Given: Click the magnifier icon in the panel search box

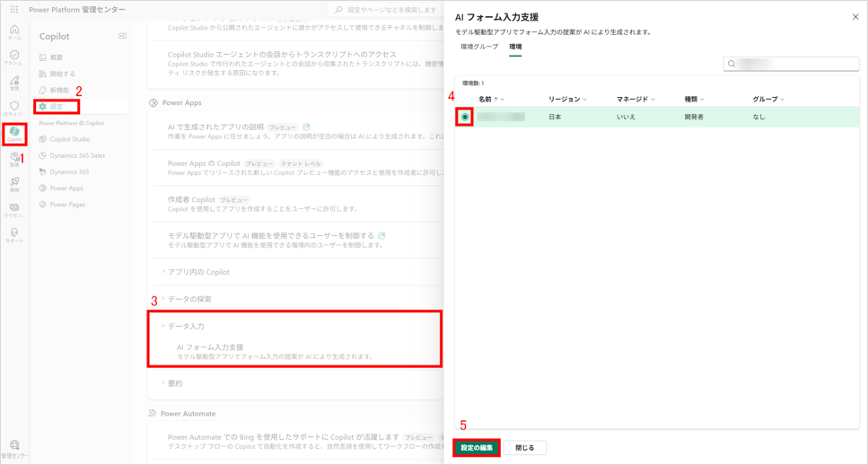Looking at the screenshot, I should click(732, 64).
